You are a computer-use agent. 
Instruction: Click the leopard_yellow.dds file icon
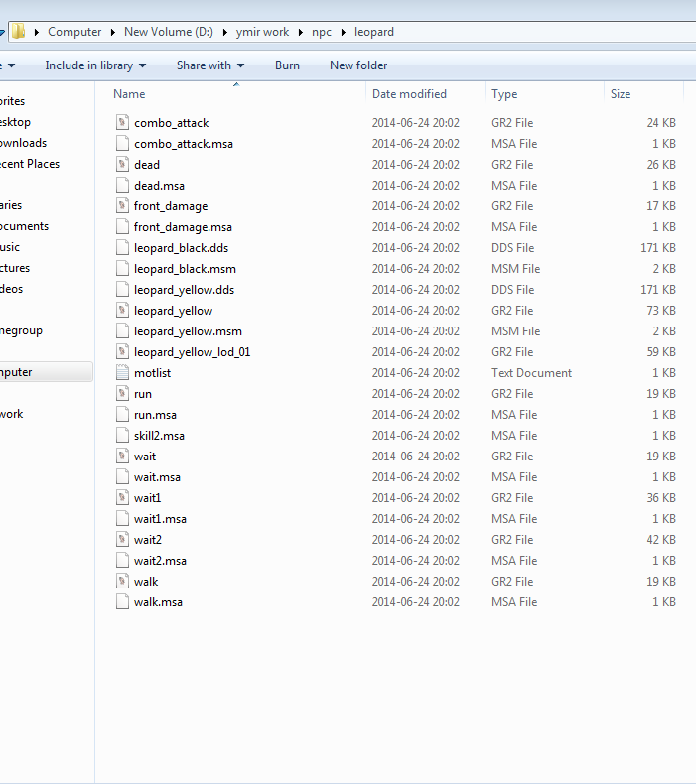pos(122,290)
